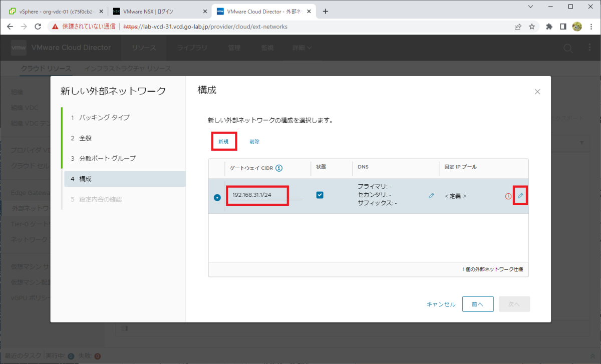
Task: Click 新規 to add a network configuration
Action: pos(223,142)
